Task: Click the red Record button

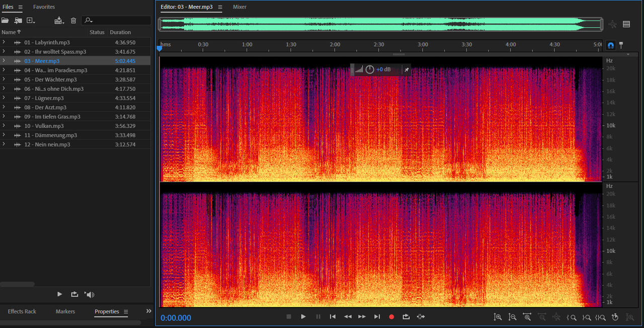Action: pyautogui.click(x=391, y=316)
